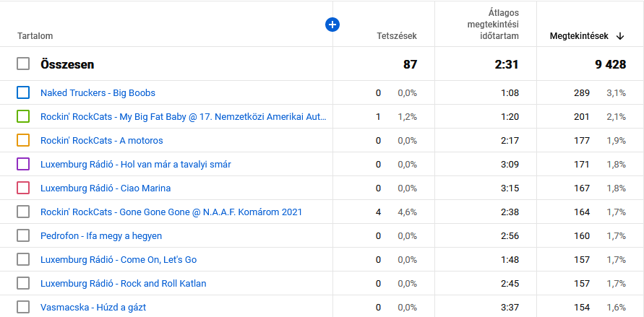Open Pedrofon - Ifa megy a hegyen

(101, 235)
